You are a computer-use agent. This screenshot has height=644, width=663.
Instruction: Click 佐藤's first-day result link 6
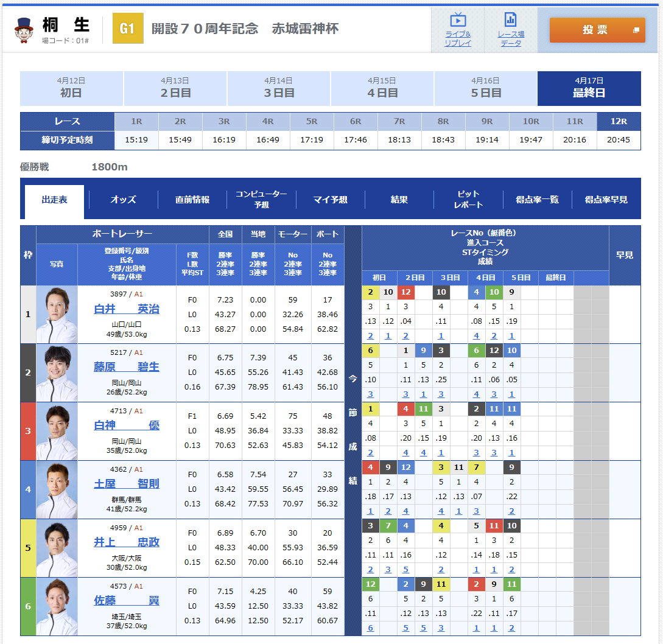pyautogui.click(x=370, y=628)
